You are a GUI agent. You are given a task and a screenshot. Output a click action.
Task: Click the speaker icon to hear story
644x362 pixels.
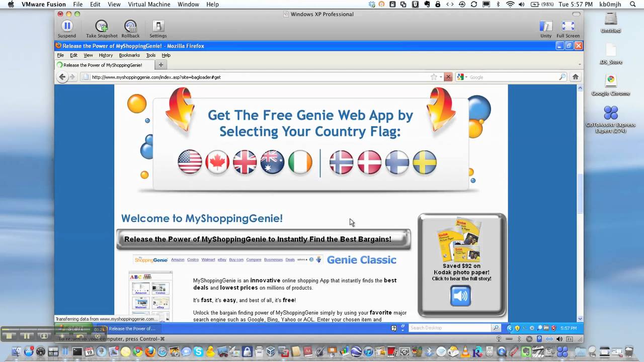click(460, 296)
